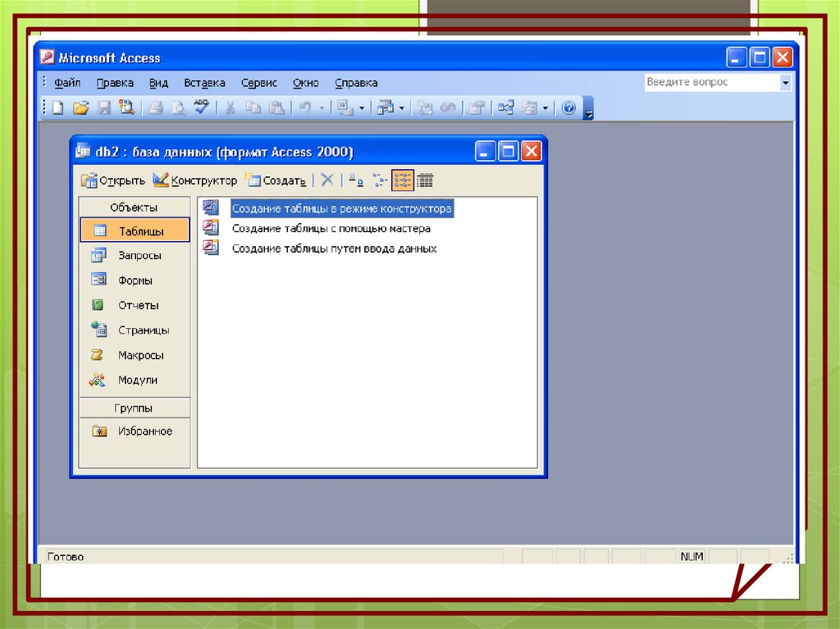The image size is (840, 629).
Task: Click the Open folder toolbar icon
Action: (x=80, y=108)
